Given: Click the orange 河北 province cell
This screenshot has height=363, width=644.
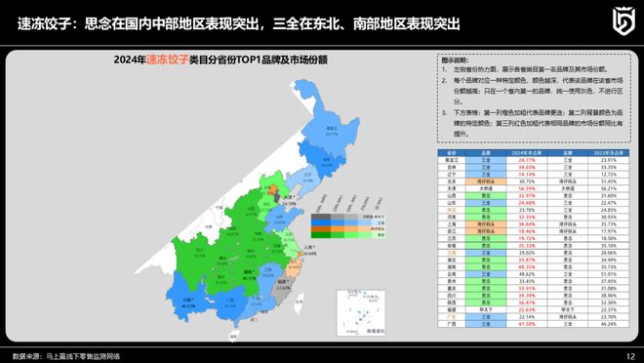Looking at the screenshot, I should 452,210.
